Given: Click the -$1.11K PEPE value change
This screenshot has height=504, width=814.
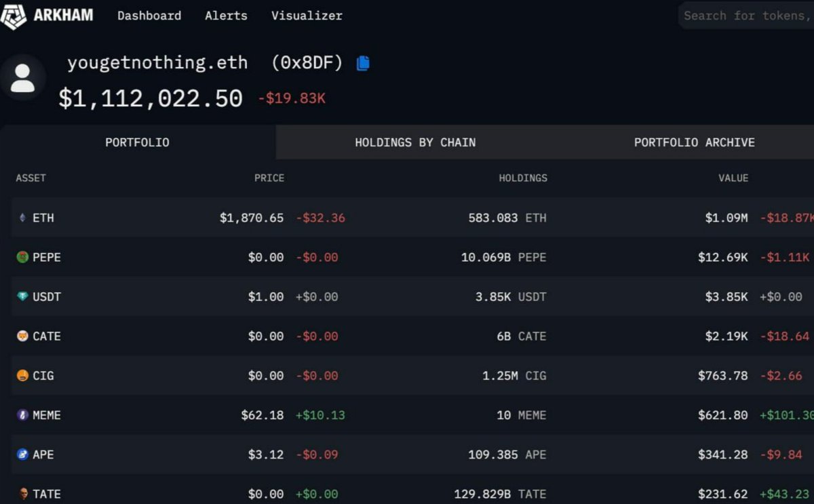Looking at the screenshot, I should (785, 257).
